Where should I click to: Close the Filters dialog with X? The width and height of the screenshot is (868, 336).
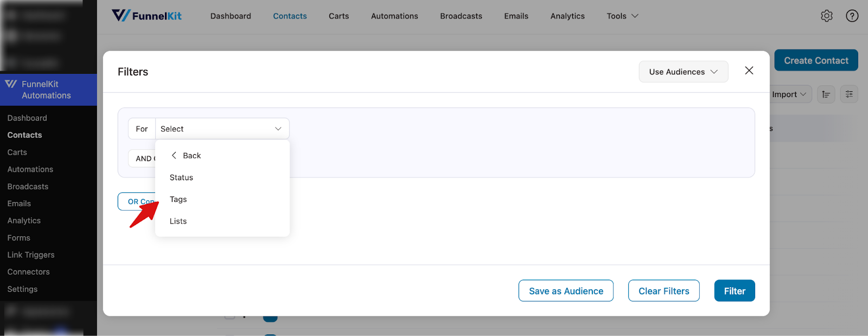[749, 71]
